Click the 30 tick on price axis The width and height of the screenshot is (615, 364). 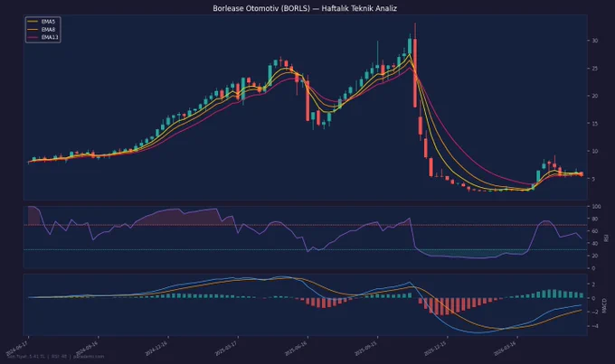(x=595, y=41)
